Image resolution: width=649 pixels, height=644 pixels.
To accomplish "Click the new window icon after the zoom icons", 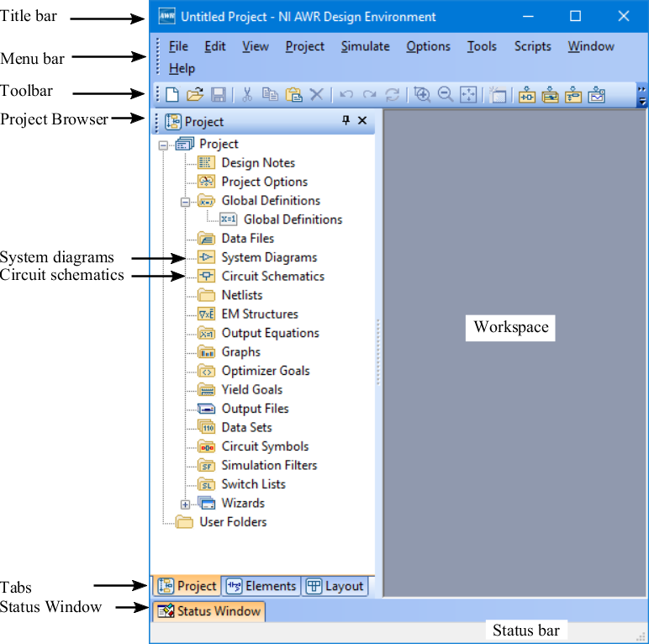I will click(498, 94).
